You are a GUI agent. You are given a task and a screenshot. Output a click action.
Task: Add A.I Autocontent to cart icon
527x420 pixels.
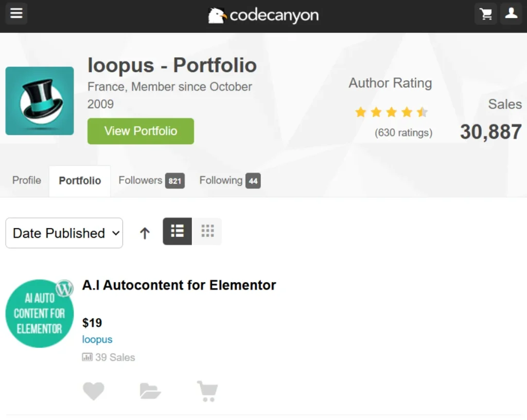[207, 391]
